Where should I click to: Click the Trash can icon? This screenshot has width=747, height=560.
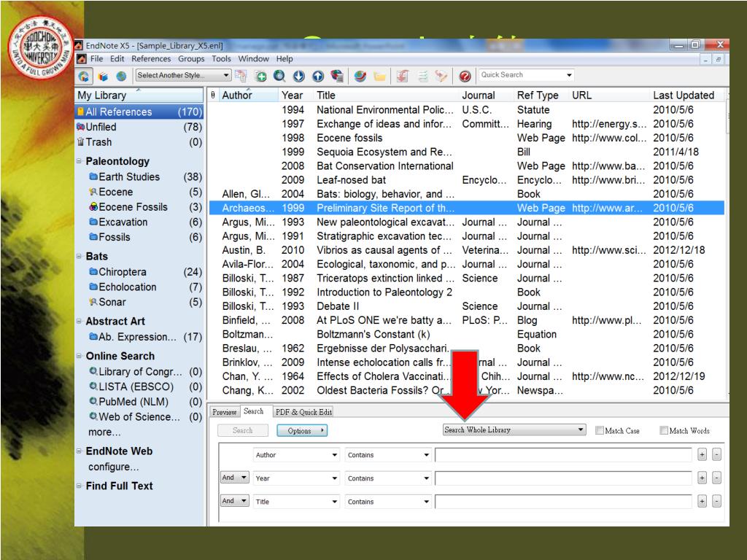tap(80, 142)
